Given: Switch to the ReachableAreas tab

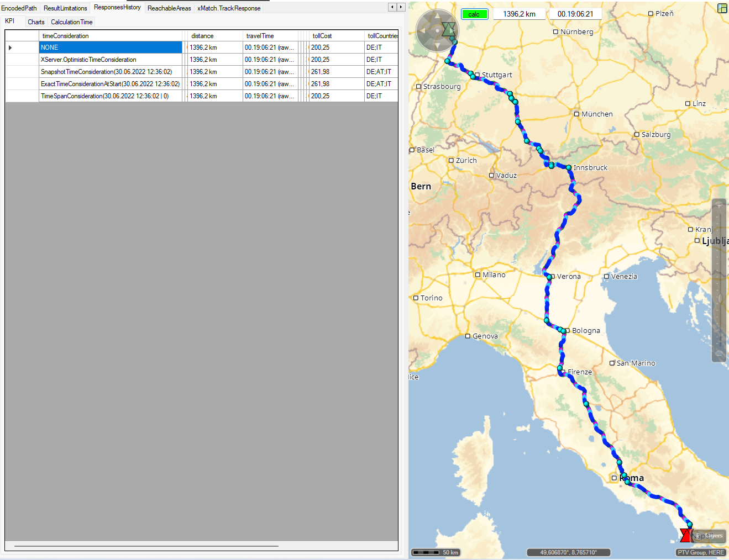Looking at the screenshot, I should pyautogui.click(x=169, y=8).
